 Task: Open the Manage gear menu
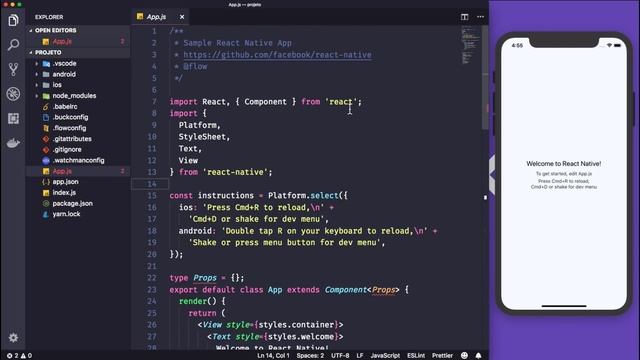(x=13, y=338)
